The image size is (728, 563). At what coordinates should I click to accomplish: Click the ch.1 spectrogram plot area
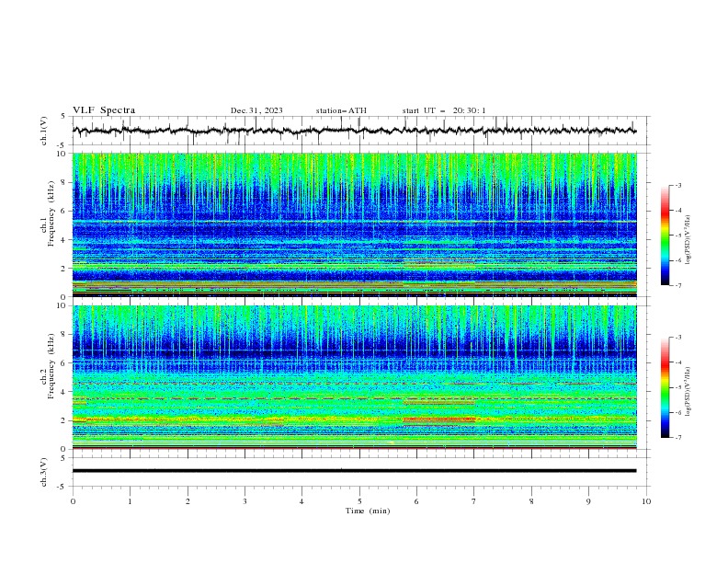pos(355,224)
